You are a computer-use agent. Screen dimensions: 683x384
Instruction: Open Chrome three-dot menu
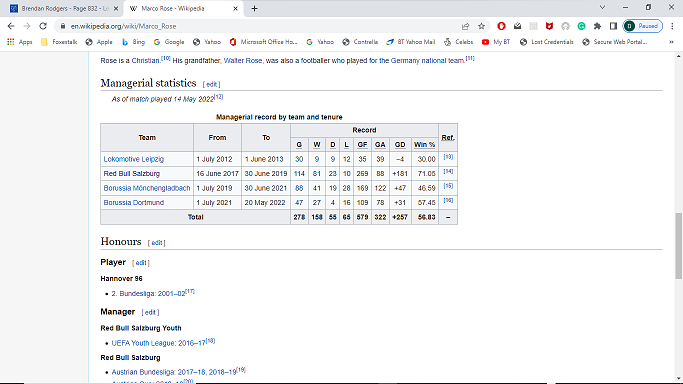pyautogui.click(x=672, y=26)
